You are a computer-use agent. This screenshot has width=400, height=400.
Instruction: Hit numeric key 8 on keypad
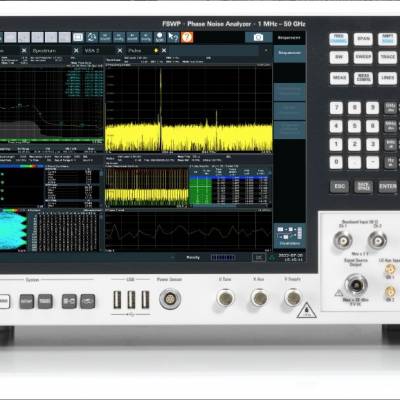pos(354,108)
